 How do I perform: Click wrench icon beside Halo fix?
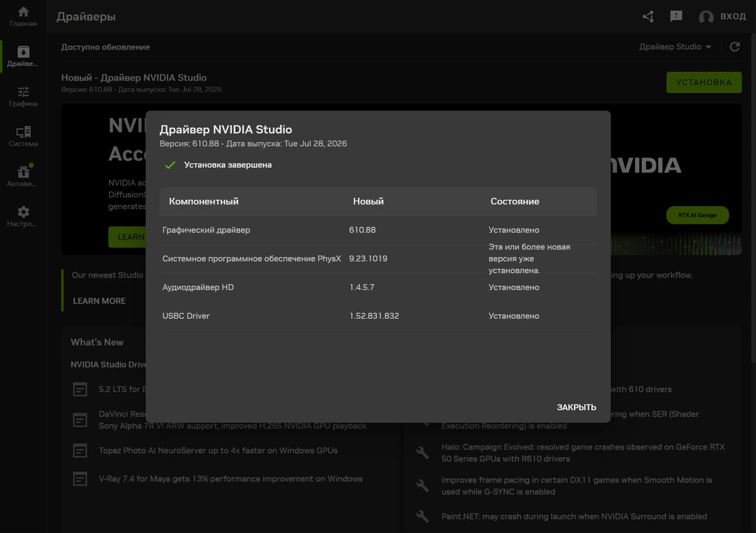coord(423,452)
